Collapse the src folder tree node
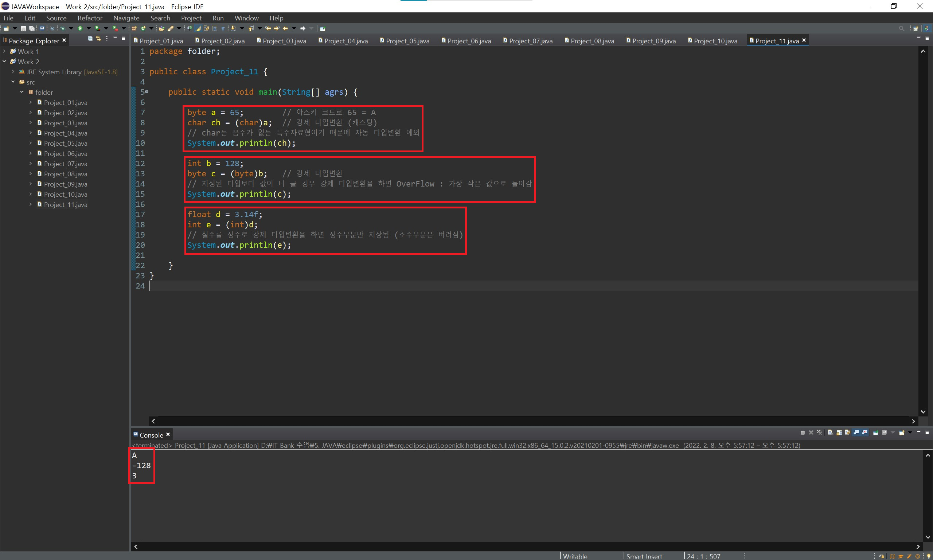The image size is (933, 560). pos(13,82)
